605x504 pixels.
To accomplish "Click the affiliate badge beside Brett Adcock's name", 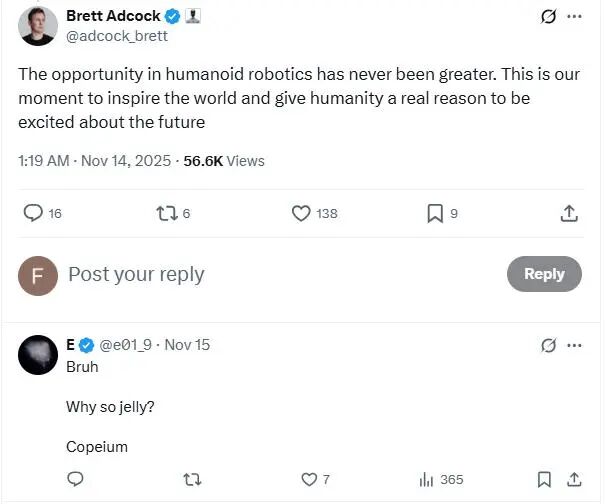I will click(x=193, y=16).
